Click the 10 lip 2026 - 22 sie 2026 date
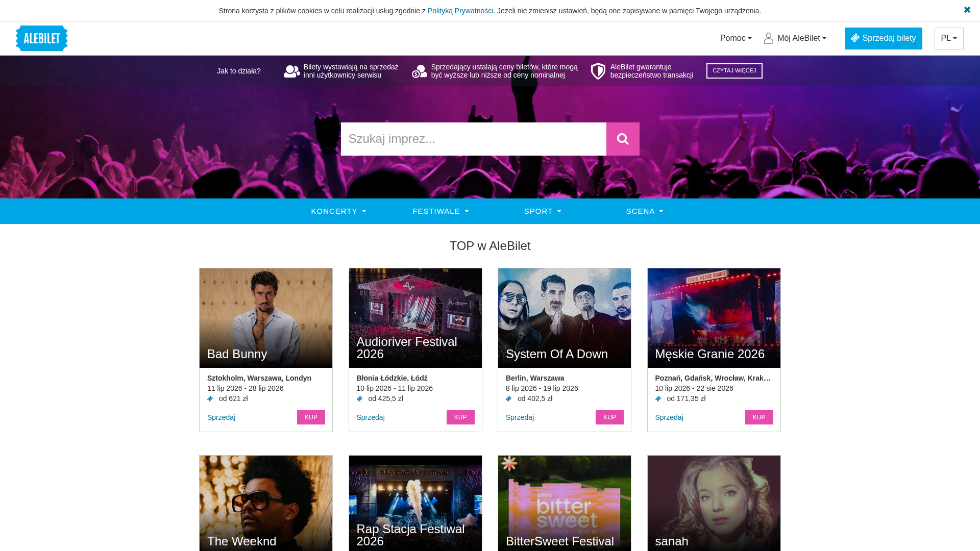The width and height of the screenshot is (980, 551). click(x=694, y=388)
